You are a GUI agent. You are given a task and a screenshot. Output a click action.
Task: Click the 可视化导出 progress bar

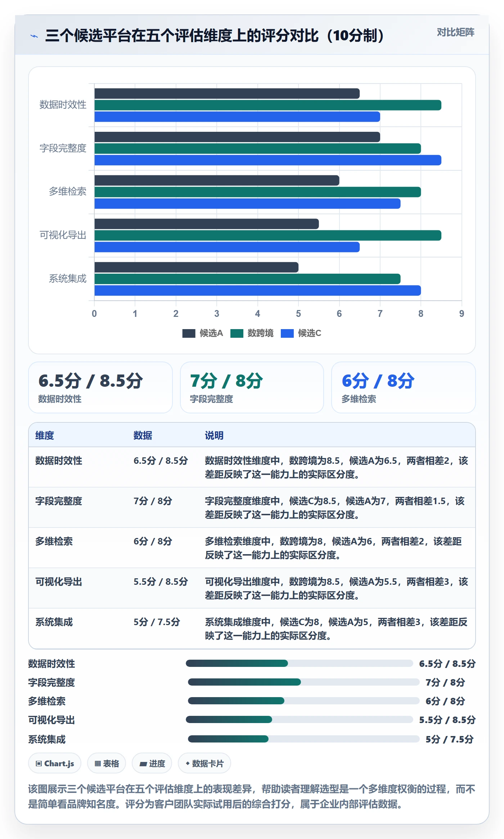click(x=300, y=719)
